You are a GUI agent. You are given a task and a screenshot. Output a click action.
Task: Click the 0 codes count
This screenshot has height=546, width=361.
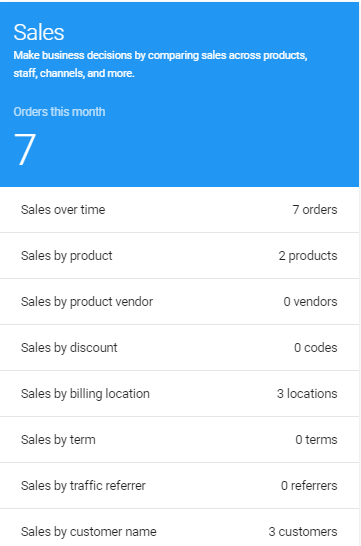coord(315,348)
